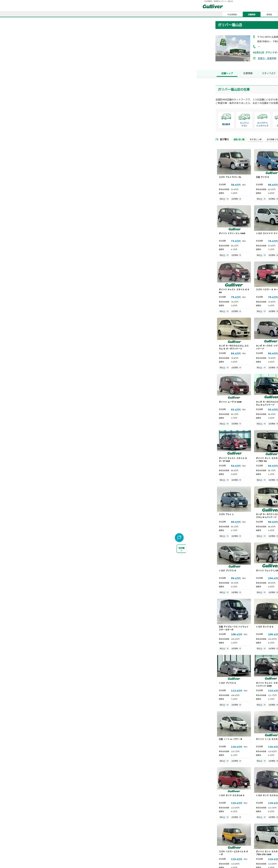Open 保証 info icon on トヨタ プリウス G card
Viewport: 278px width, 868px height.
[x=224, y=592]
